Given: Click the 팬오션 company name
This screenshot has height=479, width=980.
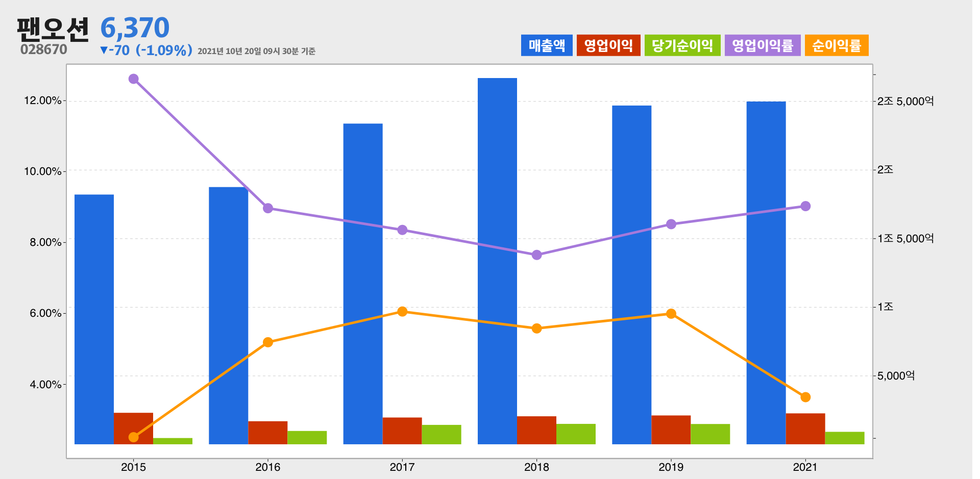Looking at the screenshot, I should [53, 29].
